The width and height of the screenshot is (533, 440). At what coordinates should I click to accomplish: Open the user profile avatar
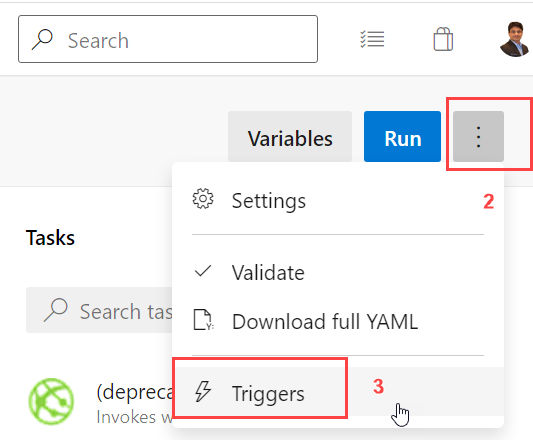pos(515,39)
